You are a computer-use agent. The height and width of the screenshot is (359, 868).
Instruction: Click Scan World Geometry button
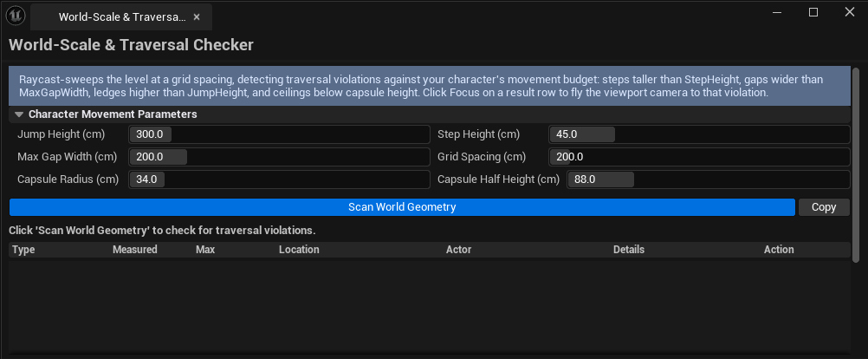[402, 207]
